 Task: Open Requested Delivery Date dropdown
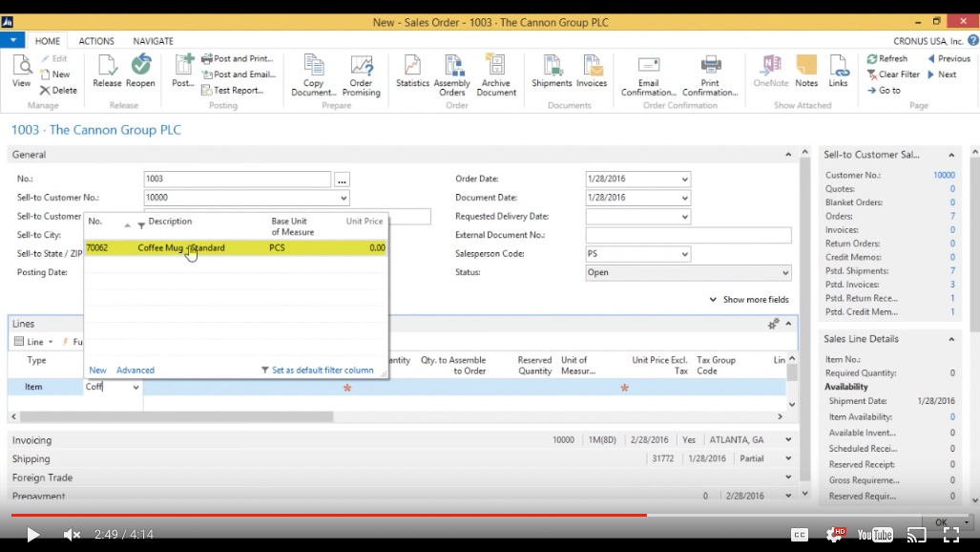684,217
